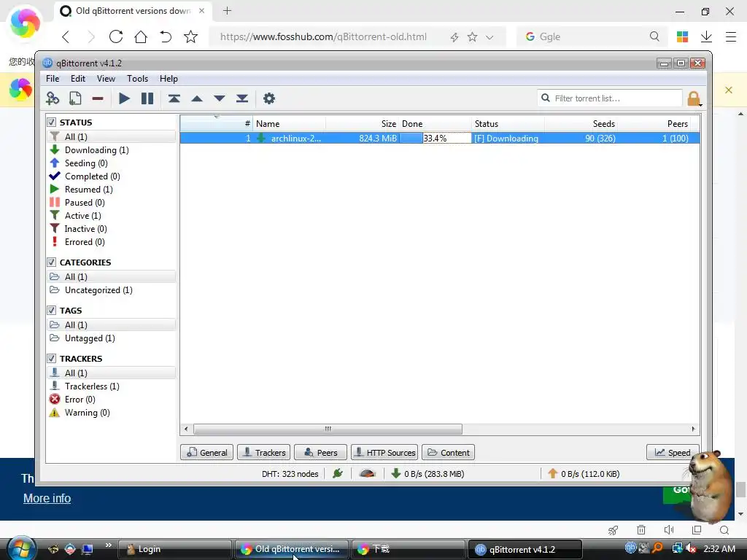Open the Help menu
Screen dimensions: 747x560
point(169,79)
